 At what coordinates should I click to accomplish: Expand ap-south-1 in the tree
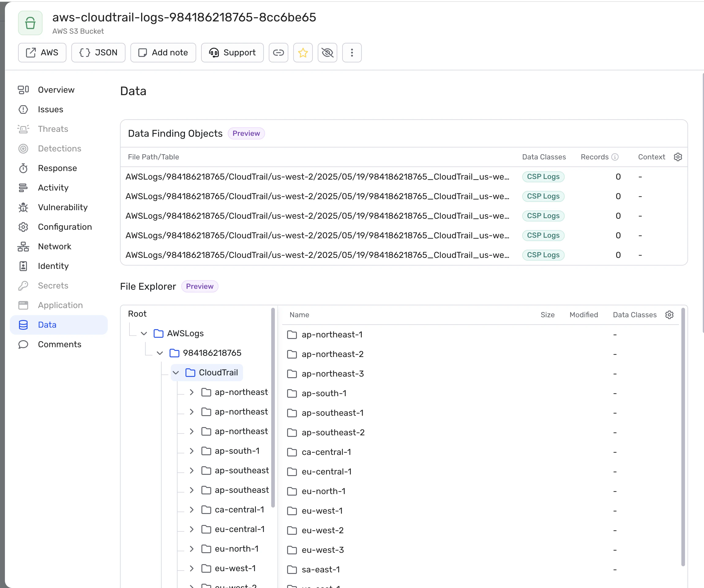(191, 451)
